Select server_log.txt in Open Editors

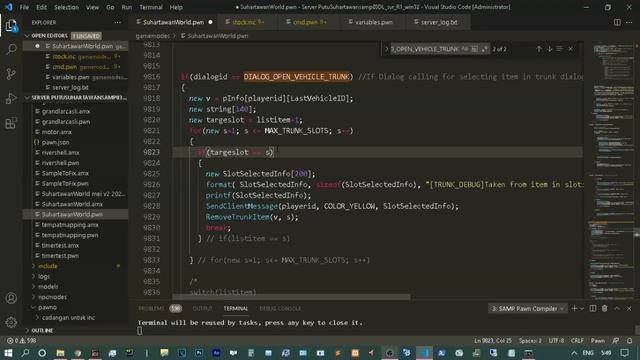70,87
